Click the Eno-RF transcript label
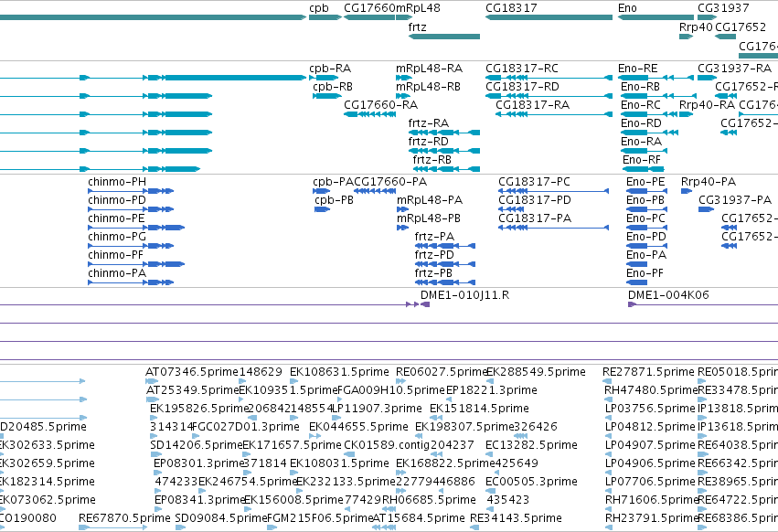Viewport: 778px width, 532px height. point(642,160)
